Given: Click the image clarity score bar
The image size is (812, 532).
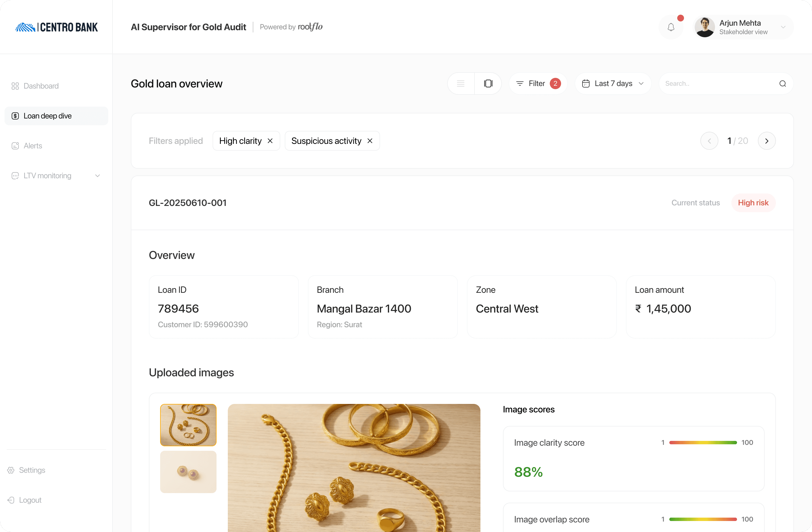Looking at the screenshot, I should pos(703,443).
